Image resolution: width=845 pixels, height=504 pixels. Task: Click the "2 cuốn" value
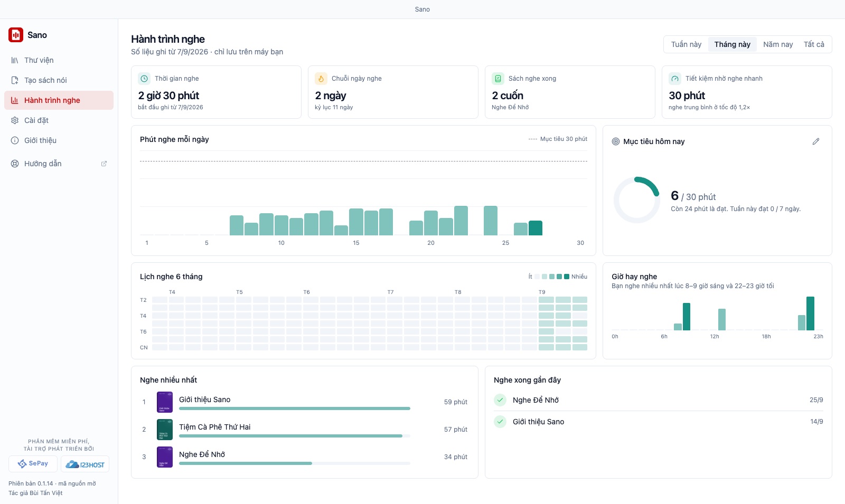click(508, 96)
